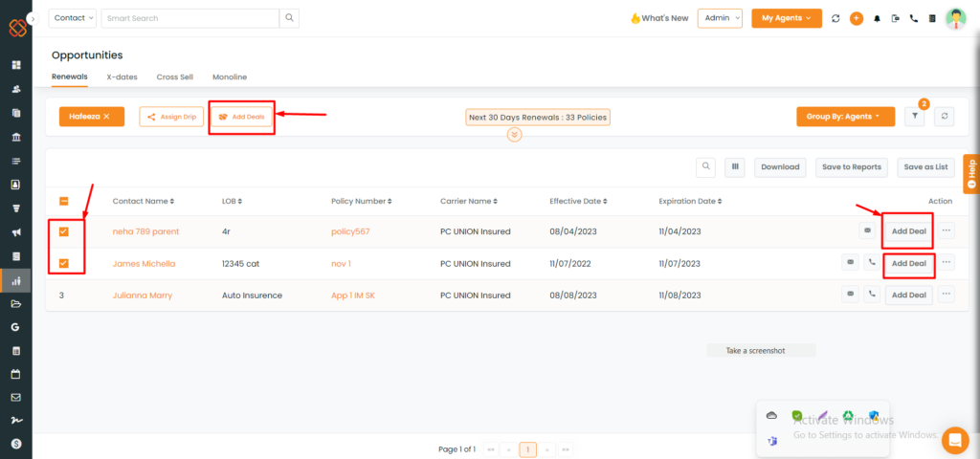Image resolution: width=980 pixels, height=459 pixels.
Task: Open the My Agents dropdown
Action: point(787,18)
